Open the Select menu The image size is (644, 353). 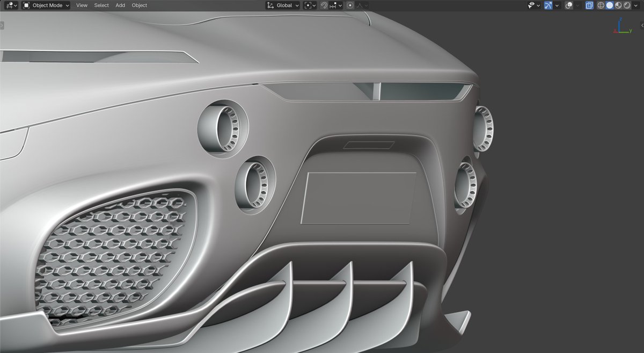pos(101,5)
